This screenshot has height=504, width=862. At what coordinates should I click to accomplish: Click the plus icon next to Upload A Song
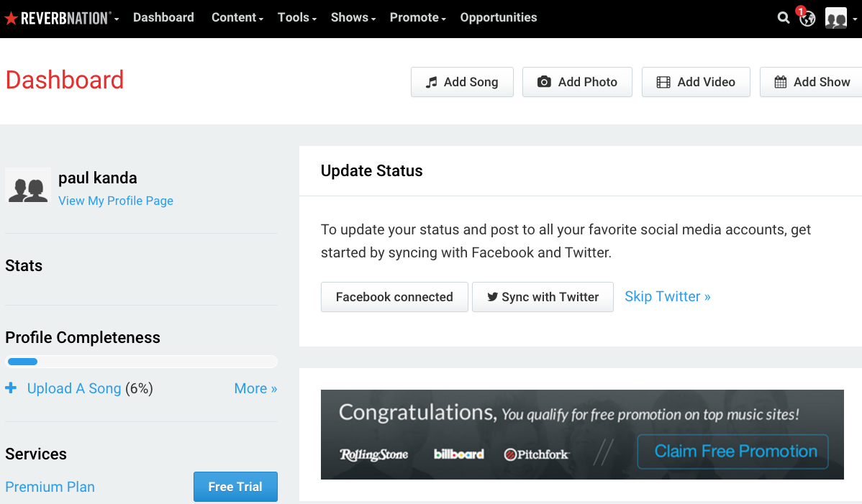[11, 388]
